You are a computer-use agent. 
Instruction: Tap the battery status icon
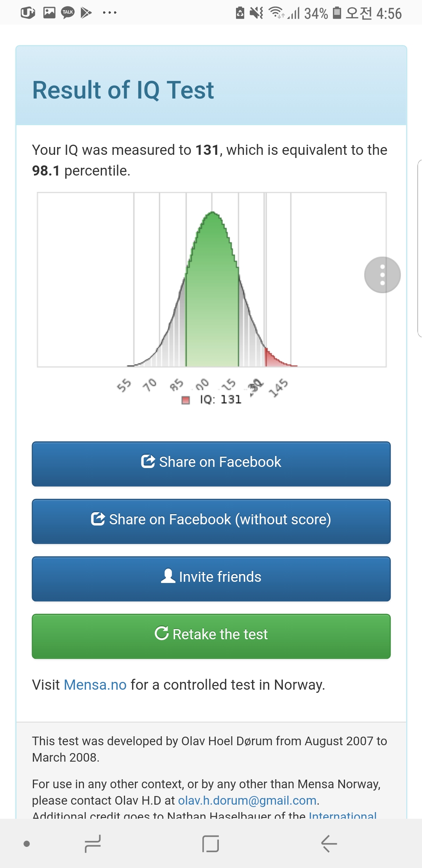[337, 13]
